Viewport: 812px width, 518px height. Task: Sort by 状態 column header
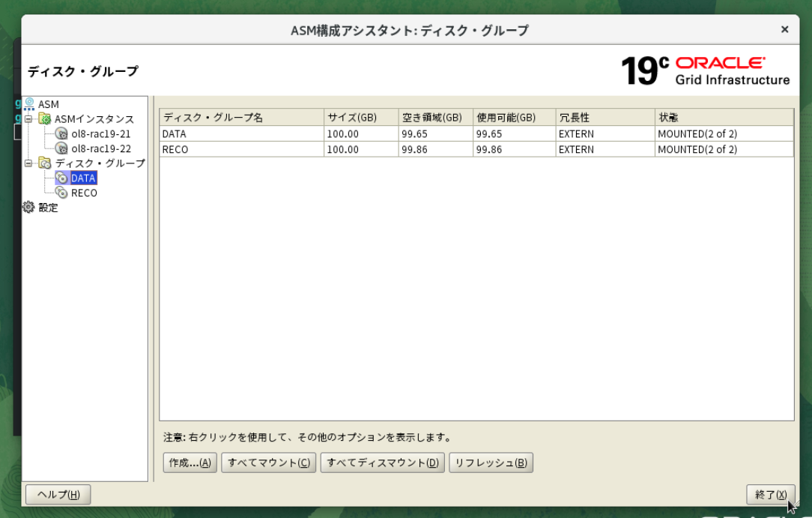pyautogui.click(x=724, y=118)
